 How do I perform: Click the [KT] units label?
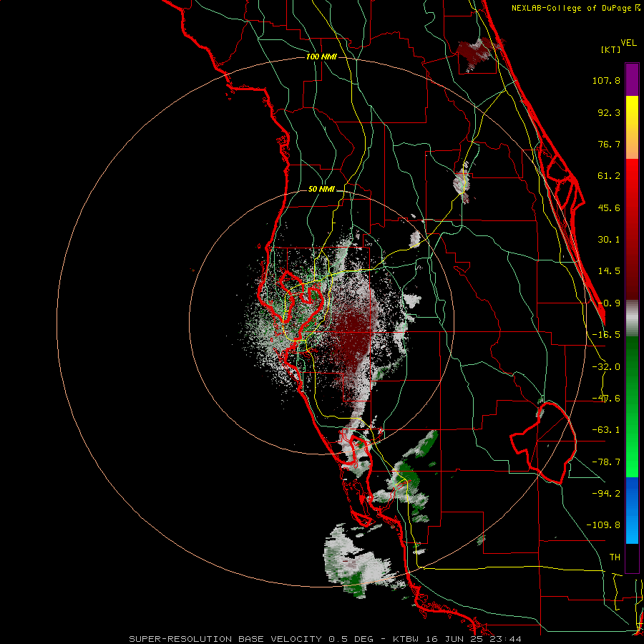[610, 49]
